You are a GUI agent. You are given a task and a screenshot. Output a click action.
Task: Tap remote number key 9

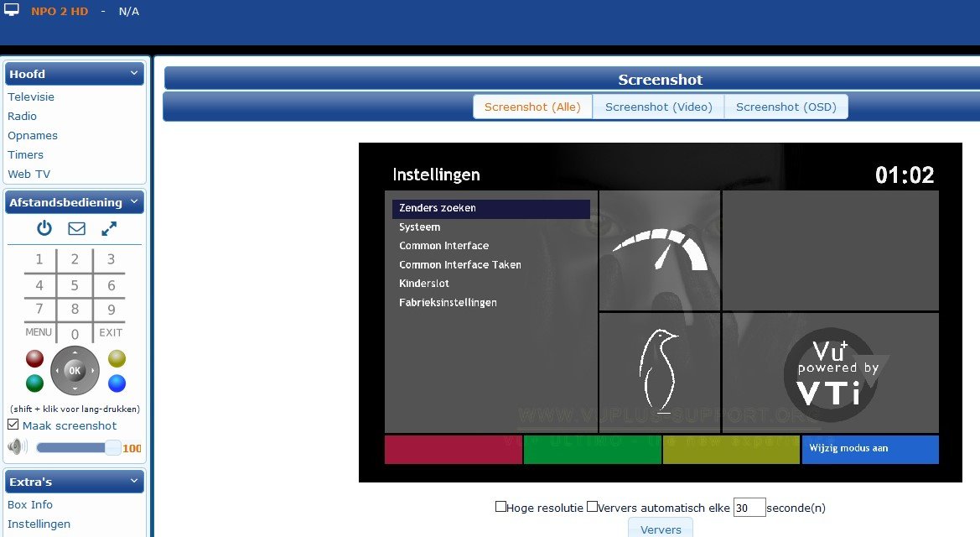[x=111, y=309]
